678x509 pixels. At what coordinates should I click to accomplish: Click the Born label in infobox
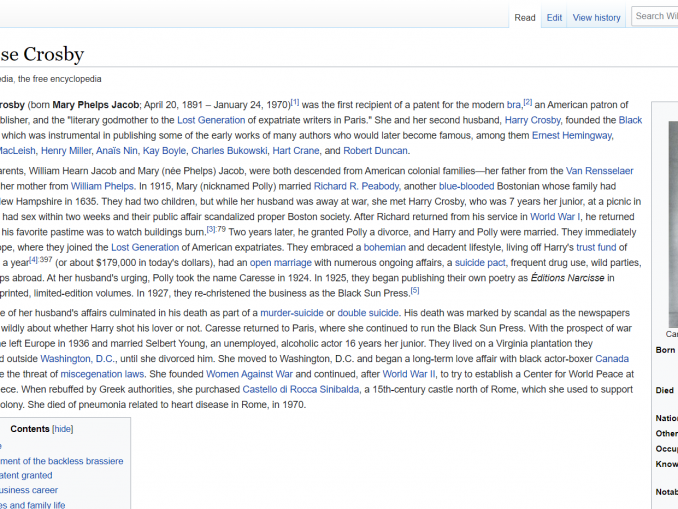point(665,350)
